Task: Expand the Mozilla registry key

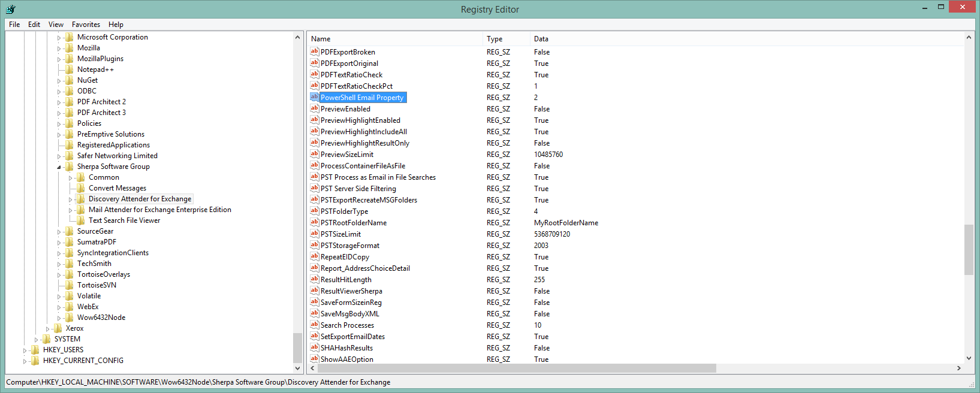Action: point(59,49)
